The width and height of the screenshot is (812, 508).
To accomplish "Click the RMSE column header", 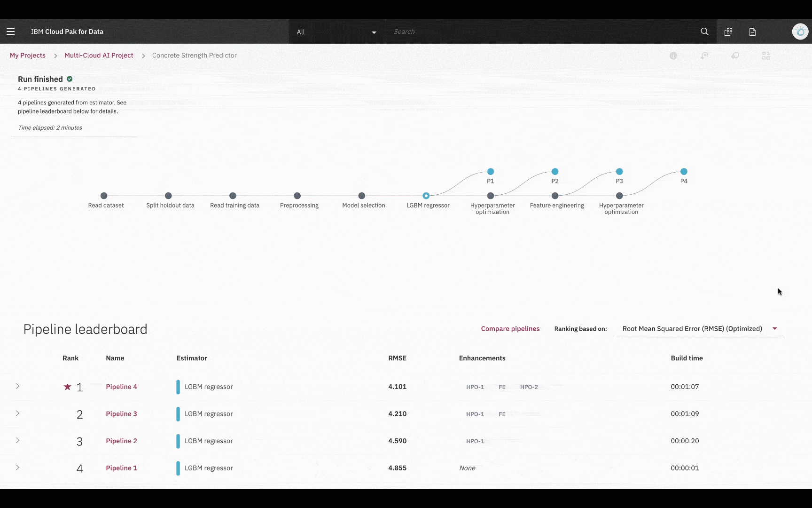I will click(x=397, y=358).
